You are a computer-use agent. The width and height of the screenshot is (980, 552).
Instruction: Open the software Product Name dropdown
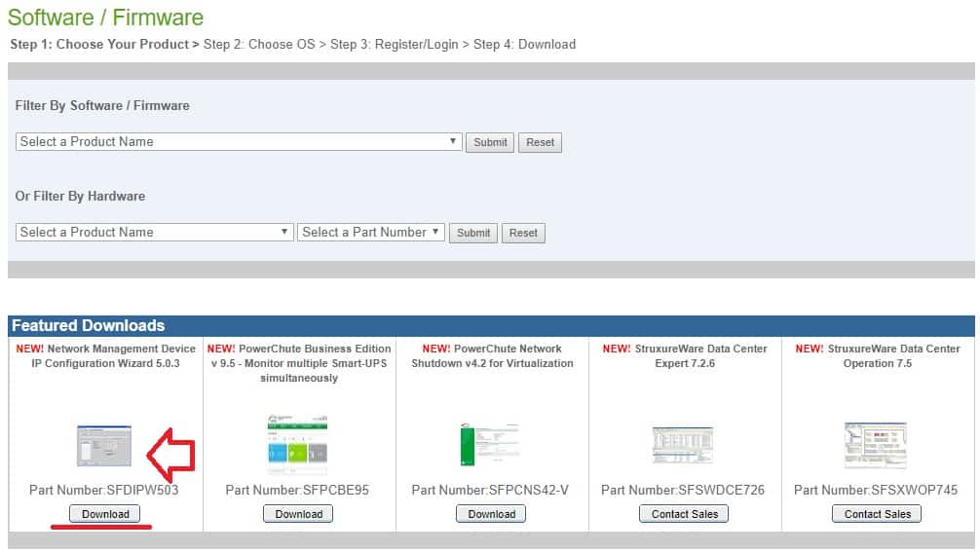pos(239,142)
